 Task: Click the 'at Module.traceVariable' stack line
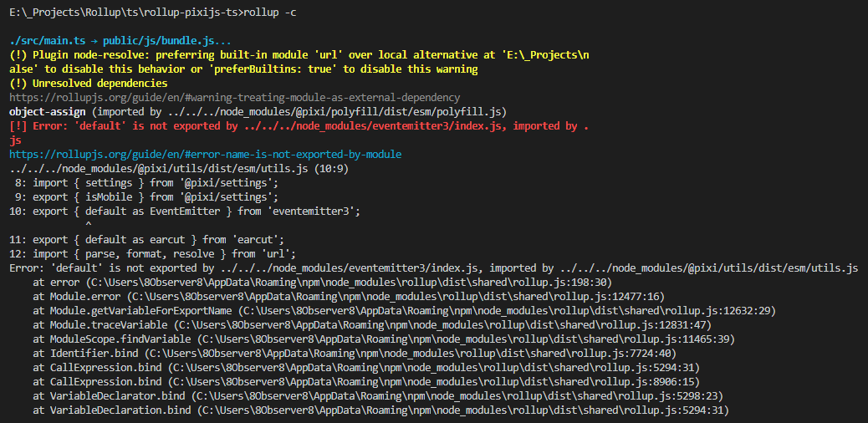372,325
